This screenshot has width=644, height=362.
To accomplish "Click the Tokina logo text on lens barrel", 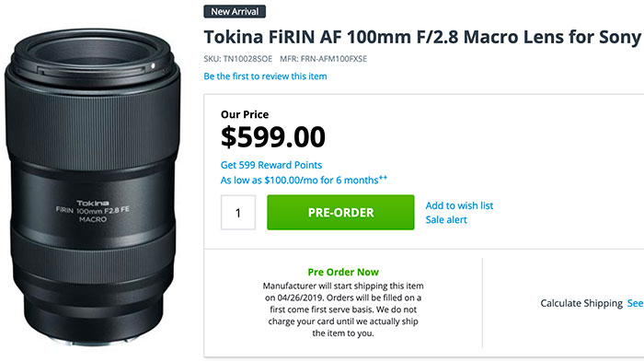I will pyautogui.click(x=93, y=203).
